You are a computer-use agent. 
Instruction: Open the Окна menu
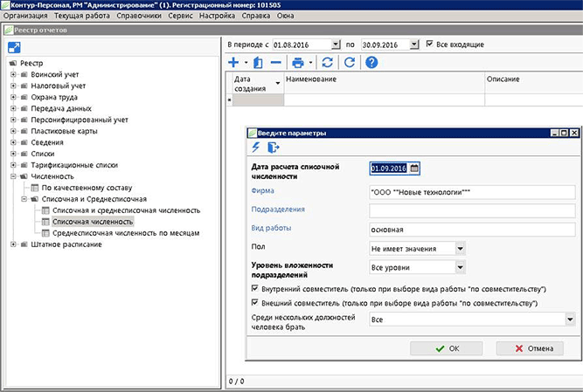(x=286, y=16)
